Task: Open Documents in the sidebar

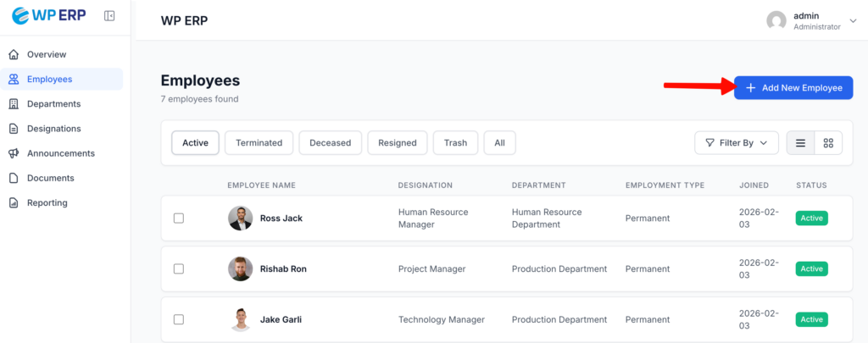Action: [x=50, y=179]
